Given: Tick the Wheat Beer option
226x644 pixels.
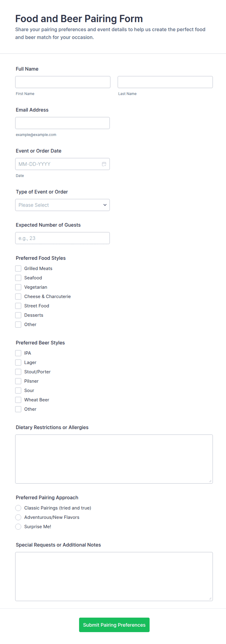Looking at the screenshot, I should pyautogui.click(x=18, y=400).
